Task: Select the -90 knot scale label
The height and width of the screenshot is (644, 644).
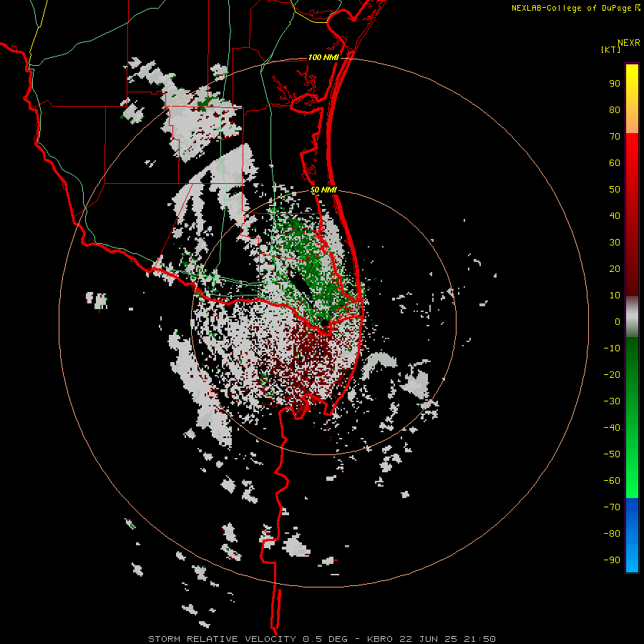Action: [612, 560]
